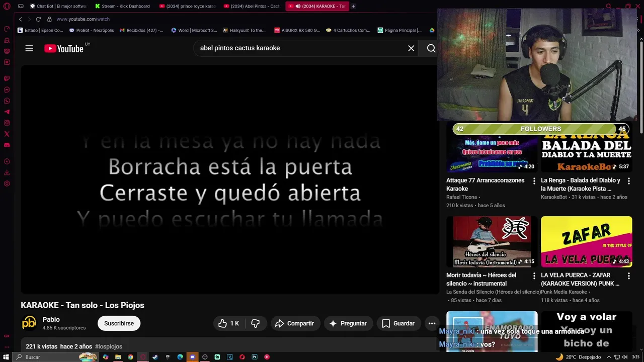Open Steam from the taskbar
Viewport: 644px width, 362px height.
155,357
